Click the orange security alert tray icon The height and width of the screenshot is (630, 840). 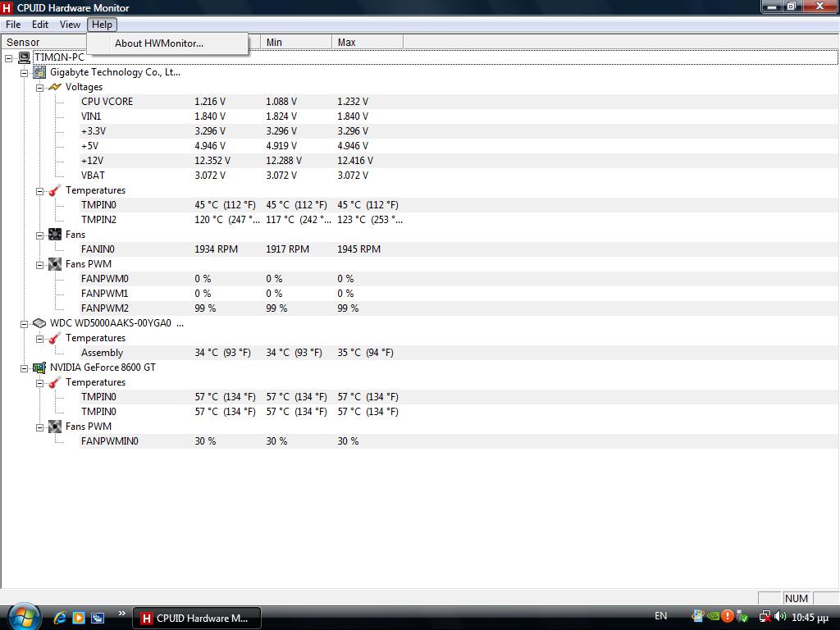[x=728, y=616]
